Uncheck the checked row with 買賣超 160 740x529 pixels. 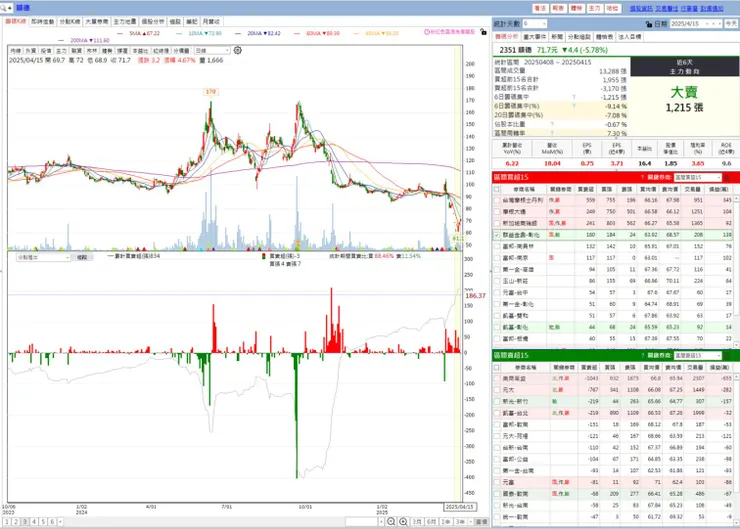coord(496,235)
